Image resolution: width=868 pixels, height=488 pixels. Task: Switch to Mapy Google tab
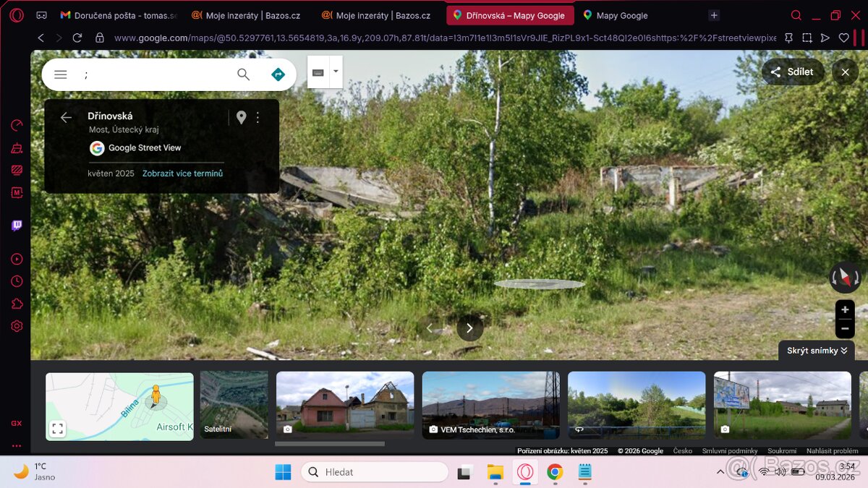[x=616, y=15]
